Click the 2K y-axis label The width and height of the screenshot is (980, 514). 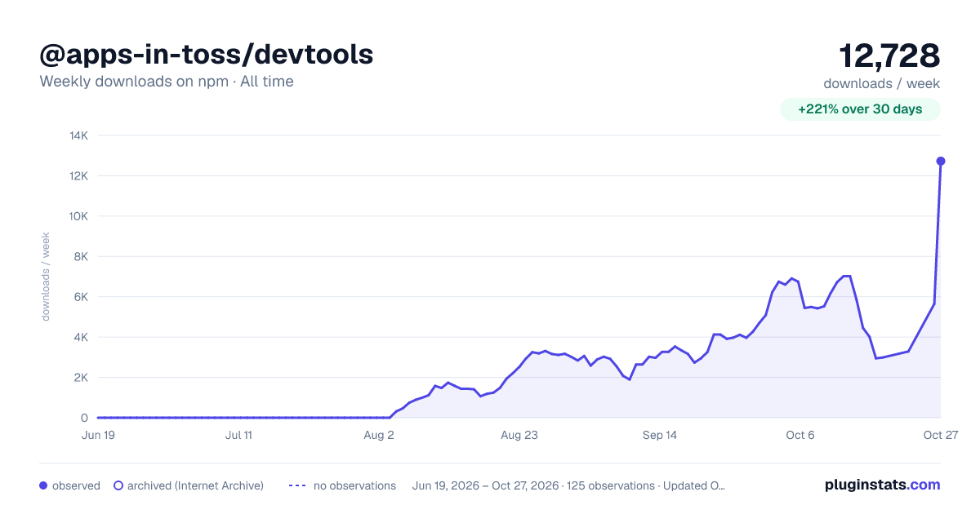(82, 378)
